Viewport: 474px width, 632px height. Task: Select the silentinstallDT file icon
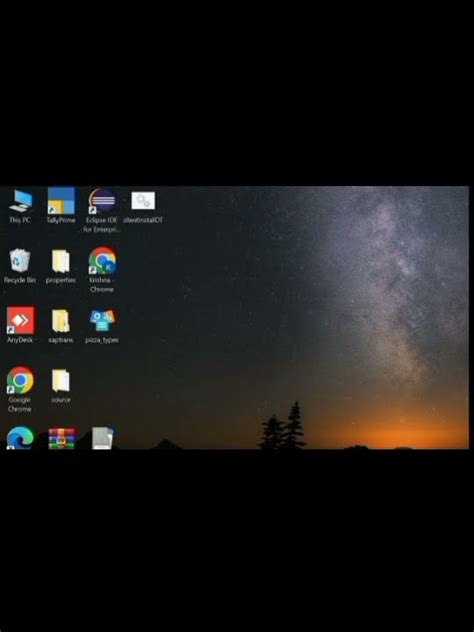pyautogui.click(x=143, y=206)
